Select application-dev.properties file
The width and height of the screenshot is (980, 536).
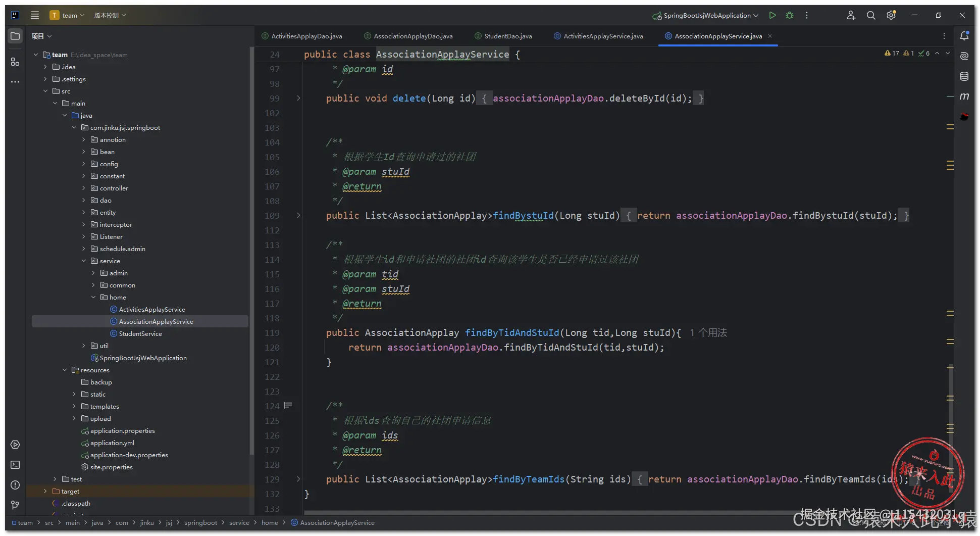(x=129, y=455)
